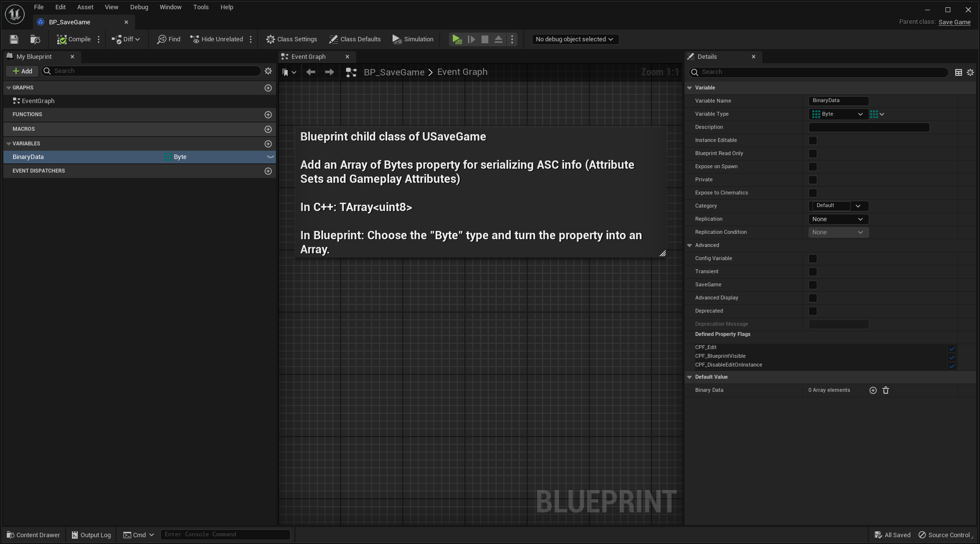The image size is (980, 544).
Task: Toggle BinaryData visibility eye icon
Action: 270,157
